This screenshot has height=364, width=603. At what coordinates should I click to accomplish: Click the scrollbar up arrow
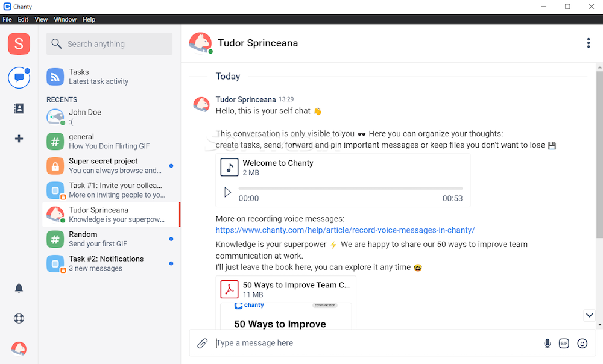tap(599, 67)
